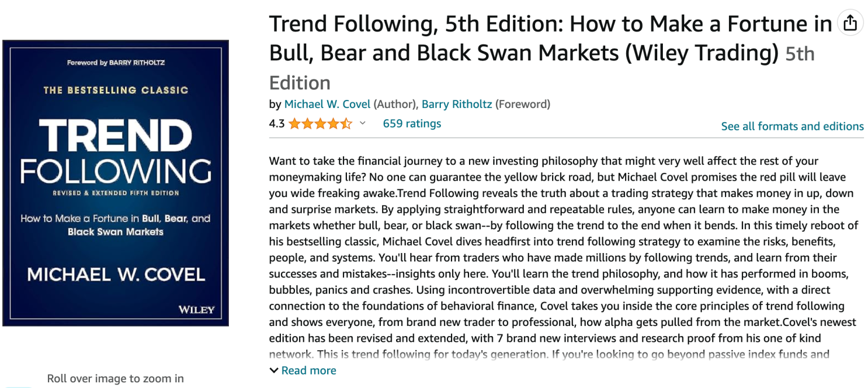Click Michael W. Covel's name on the cover
Screen dimensions: 868x388
(x=116, y=275)
